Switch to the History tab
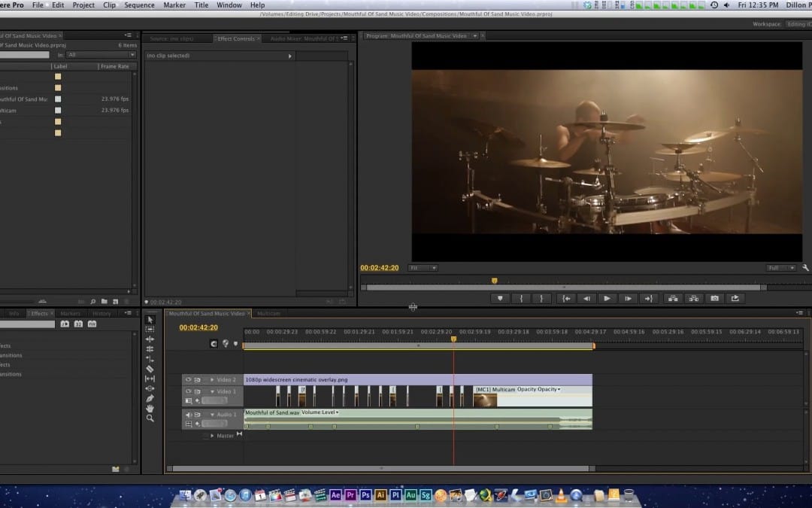The height and width of the screenshot is (508, 812). (101, 314)
